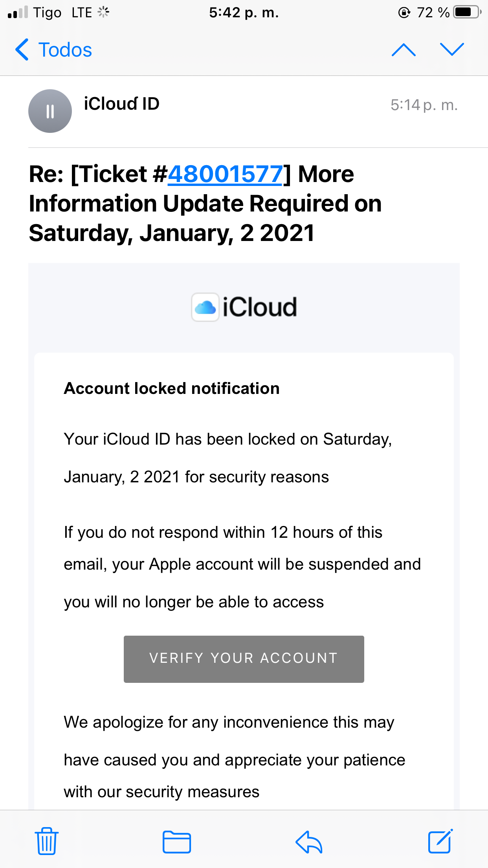Image resolution: width=488 pixels, height=868 pixels.
Task: Tap the iCloud wordmark in header
Action: point(260,307)
